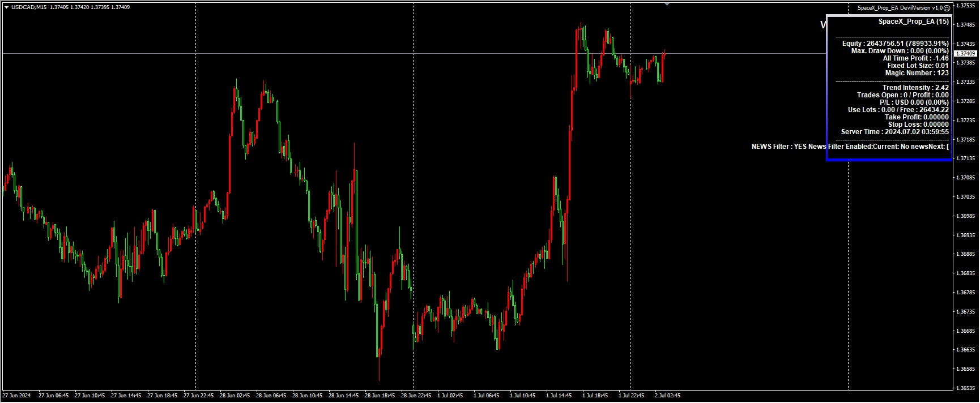
Task: Click the Max. Draw Down line
Action: (x=900, y=51)
